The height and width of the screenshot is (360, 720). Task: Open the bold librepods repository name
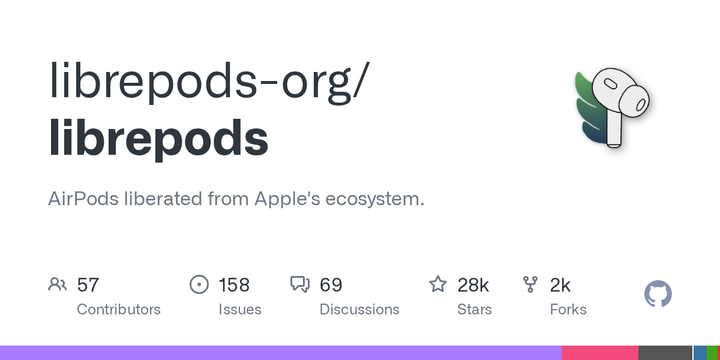pos(158,139)
